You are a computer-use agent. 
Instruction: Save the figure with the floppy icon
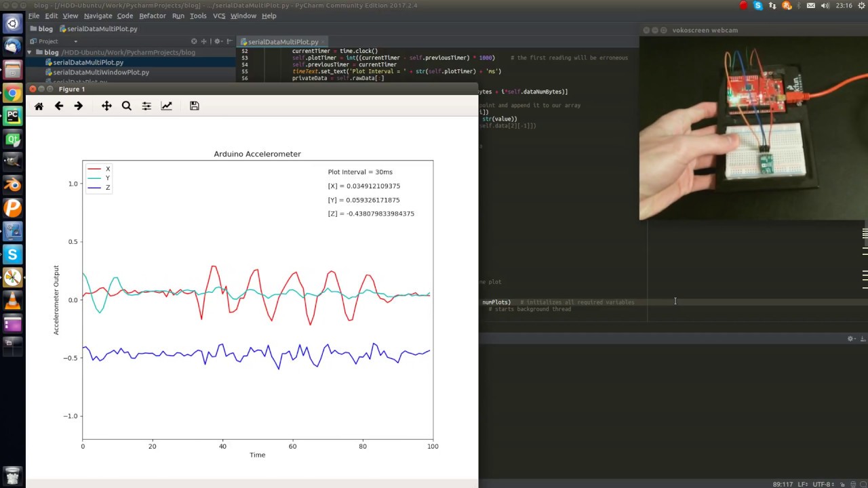click(194, 106)
